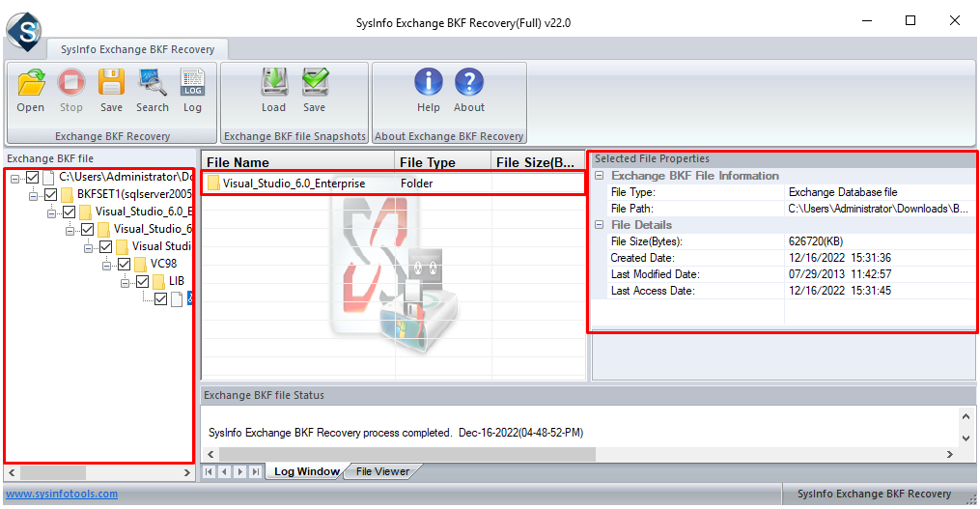Toggle checkbox for Visual Studi node

(105, 247)
